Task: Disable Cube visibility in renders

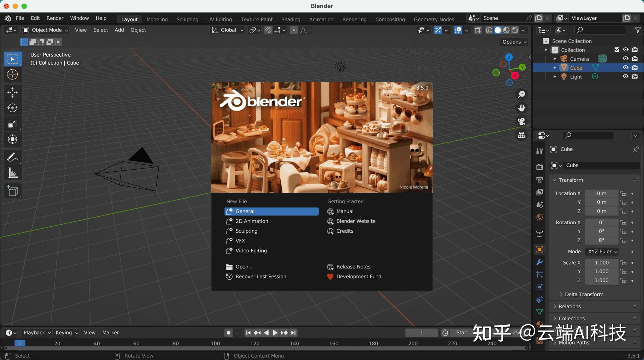Action: click(x=635, y=67)
